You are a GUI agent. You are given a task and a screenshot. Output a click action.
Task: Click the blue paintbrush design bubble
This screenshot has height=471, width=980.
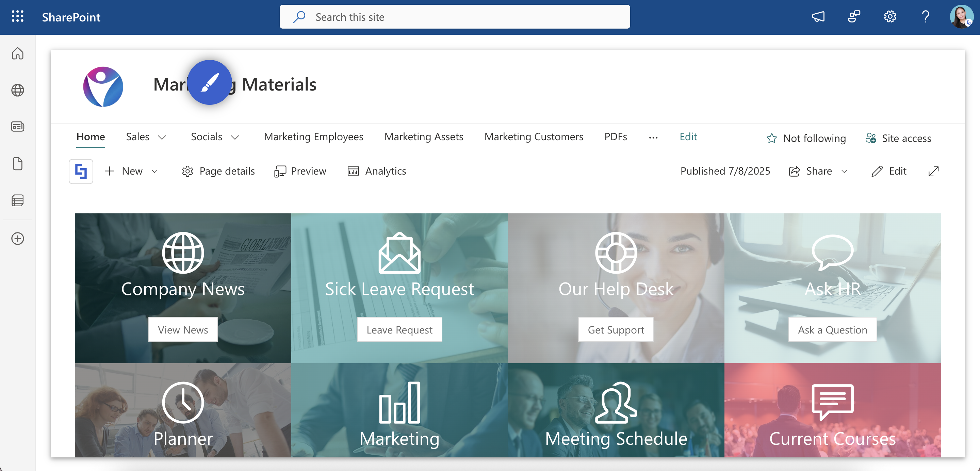(x=210, y=82)
